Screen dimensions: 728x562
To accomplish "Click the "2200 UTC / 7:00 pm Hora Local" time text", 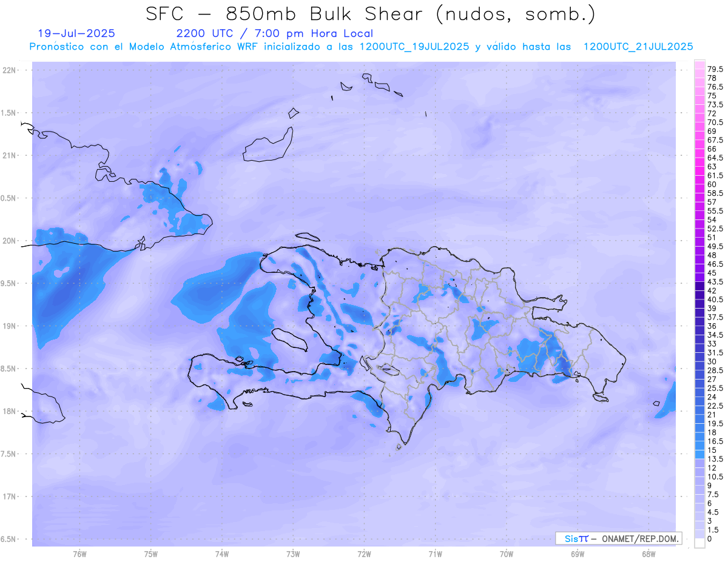I will (x=275, y=34).
